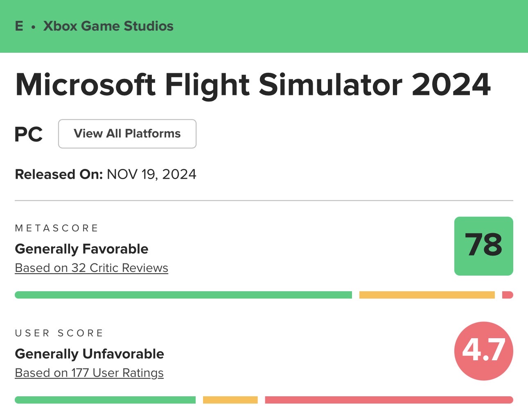Click the red 4.7 user score circle
This screenshot has height=420, width=528.
click(483, 351)
